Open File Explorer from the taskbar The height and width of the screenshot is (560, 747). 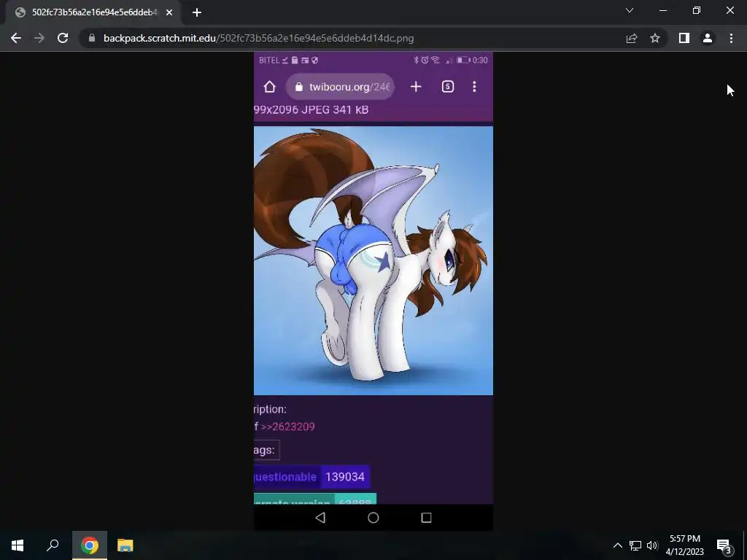pyautogui.click(x=125, y=545)
